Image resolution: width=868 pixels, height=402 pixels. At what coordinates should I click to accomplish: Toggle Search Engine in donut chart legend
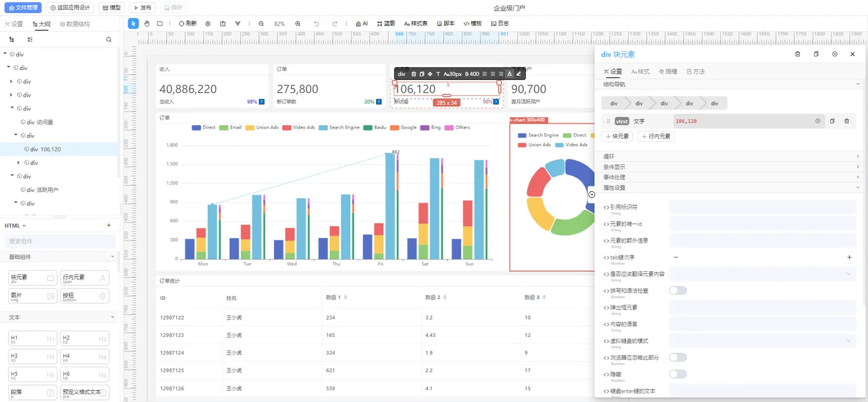coord(538,135)
